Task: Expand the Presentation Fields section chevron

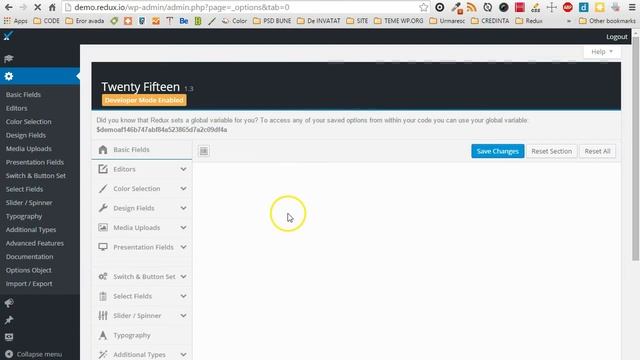Action: (183, 247)
